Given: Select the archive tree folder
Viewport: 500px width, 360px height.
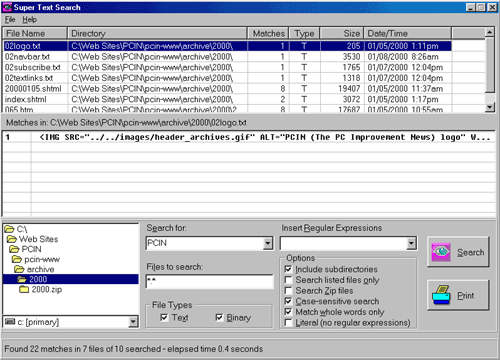Looking at the screenshot, I should click(40, 269).
